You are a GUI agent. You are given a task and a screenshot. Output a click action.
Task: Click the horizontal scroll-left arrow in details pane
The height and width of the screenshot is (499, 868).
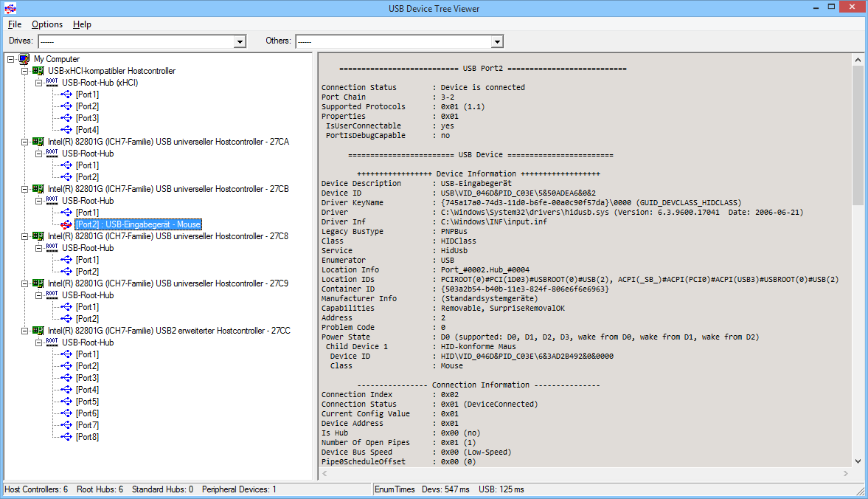tap(325, 473)
